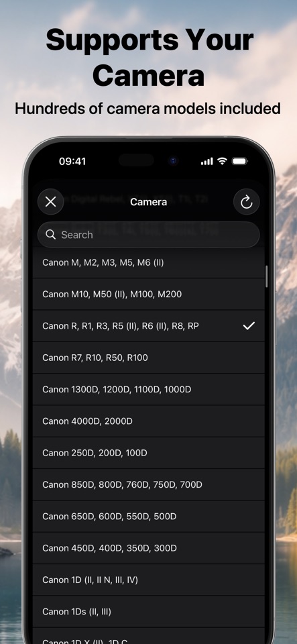The image size is (297, 644).
Task: Pick Canon 1Ds (II, III)
Action: tap(149, 612)
